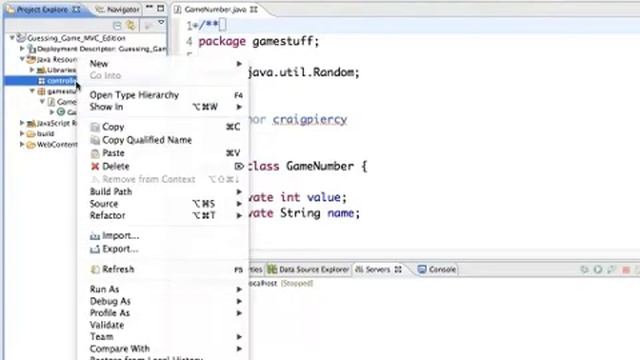
Task: Click the build folder icon
Action: (31, 133)
